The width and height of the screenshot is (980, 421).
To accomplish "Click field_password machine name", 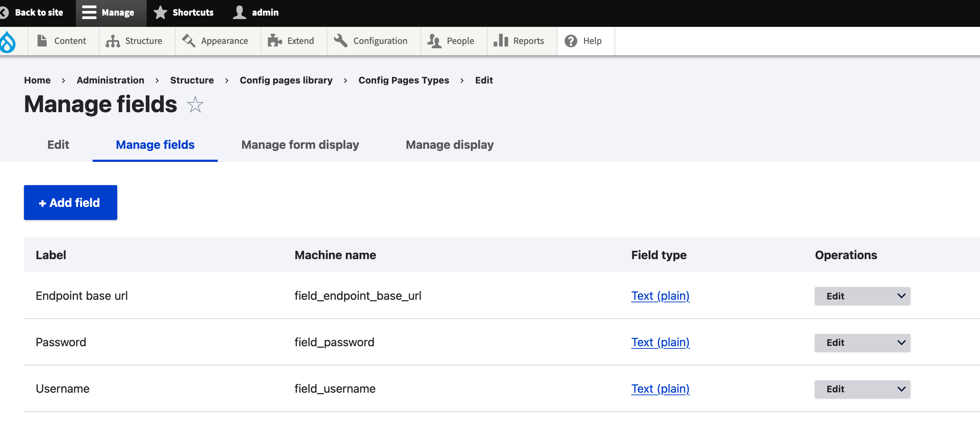I will coord(334,342).
